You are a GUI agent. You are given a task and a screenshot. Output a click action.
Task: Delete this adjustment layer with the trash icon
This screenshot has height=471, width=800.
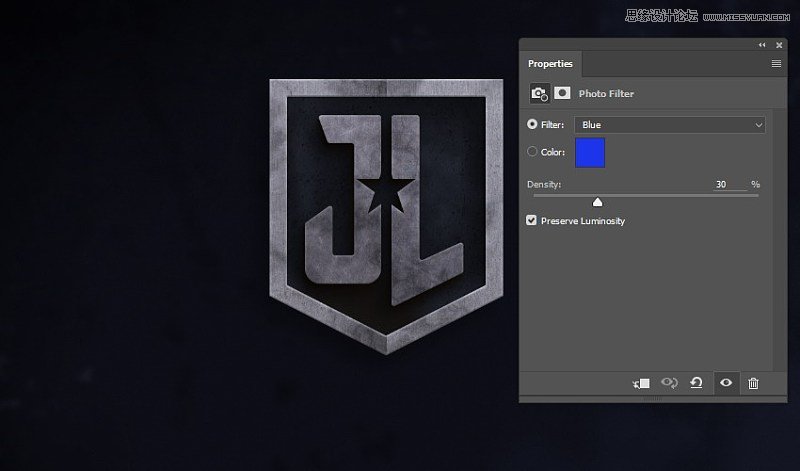(x=754, y=383)
